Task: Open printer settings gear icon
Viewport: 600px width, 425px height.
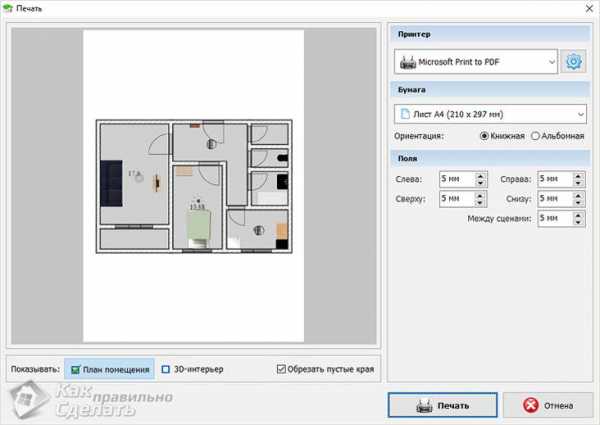Action: 574,62
